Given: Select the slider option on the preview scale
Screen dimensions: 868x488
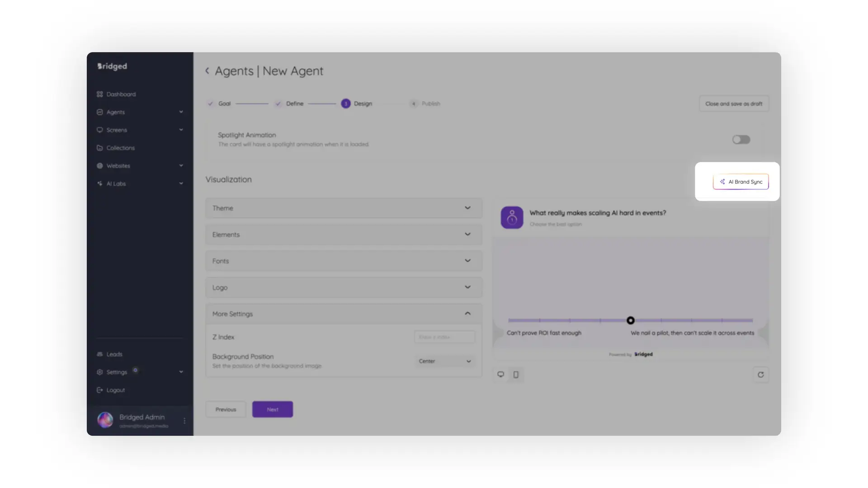Looking at the screenshot, I should coord(631,320).
